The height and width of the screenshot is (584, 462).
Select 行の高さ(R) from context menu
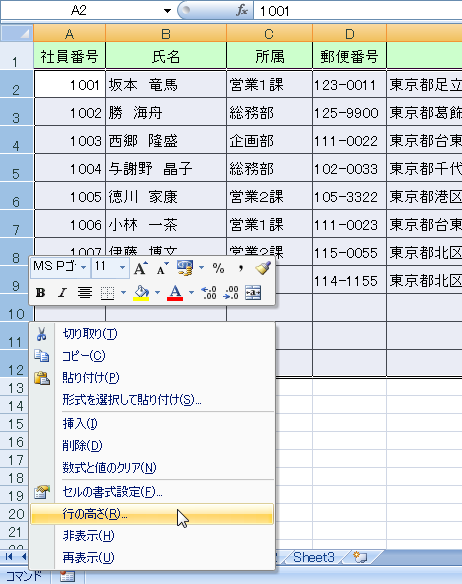(x=152, y=514)
